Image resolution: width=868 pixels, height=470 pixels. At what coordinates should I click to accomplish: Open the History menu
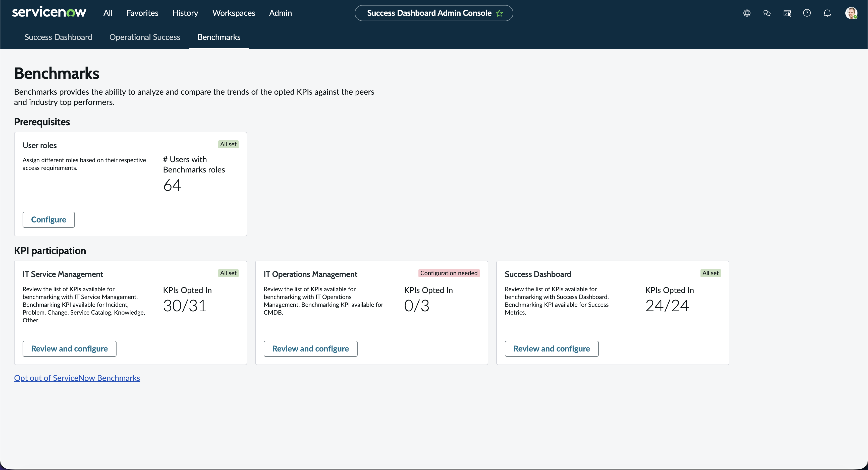(x=185, y=13)
